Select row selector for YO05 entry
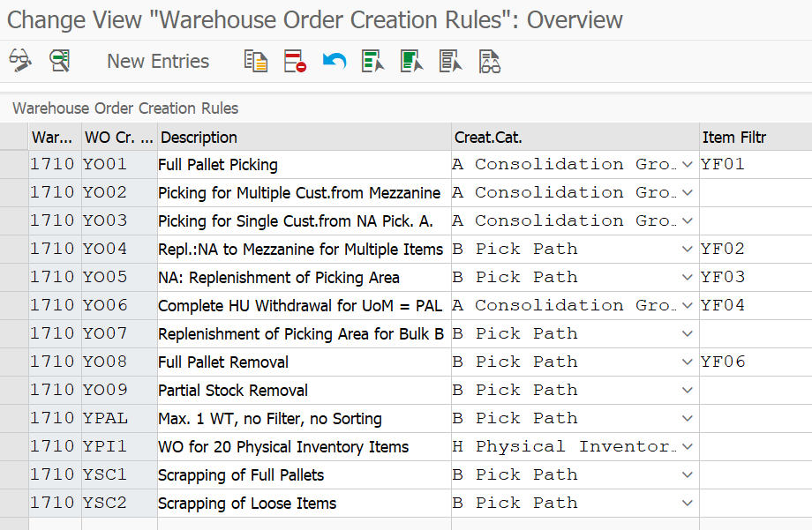This screenshot has height=530, width=812. point(14,278)
